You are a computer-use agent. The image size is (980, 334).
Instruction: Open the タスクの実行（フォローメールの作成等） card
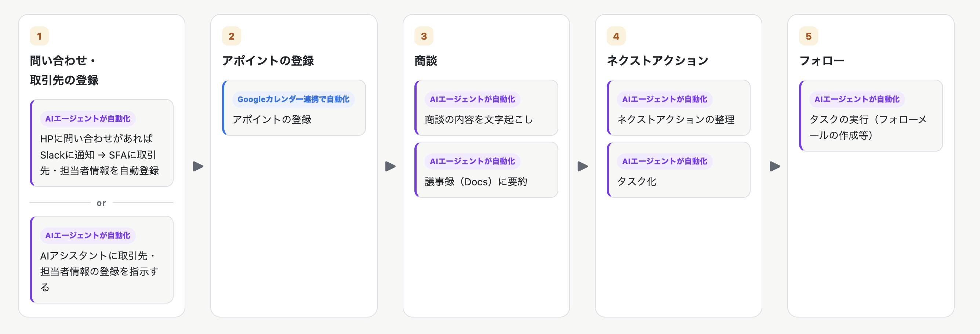871,116
